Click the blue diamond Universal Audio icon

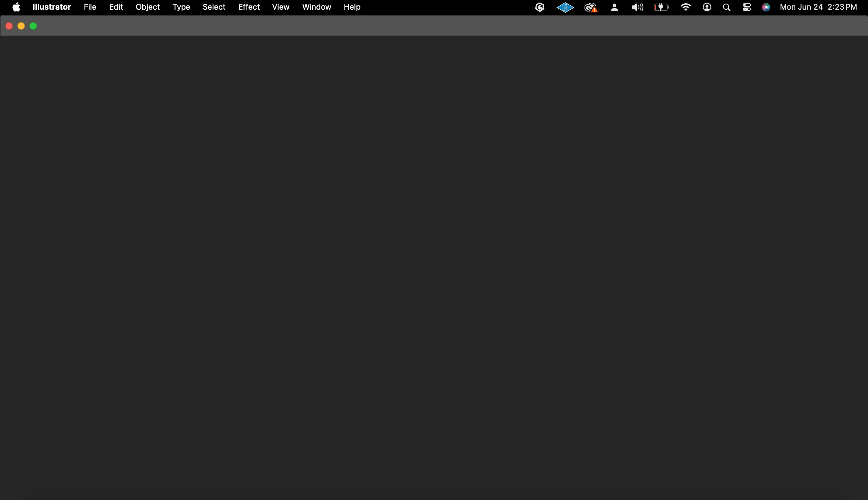[x=565, y=7]
